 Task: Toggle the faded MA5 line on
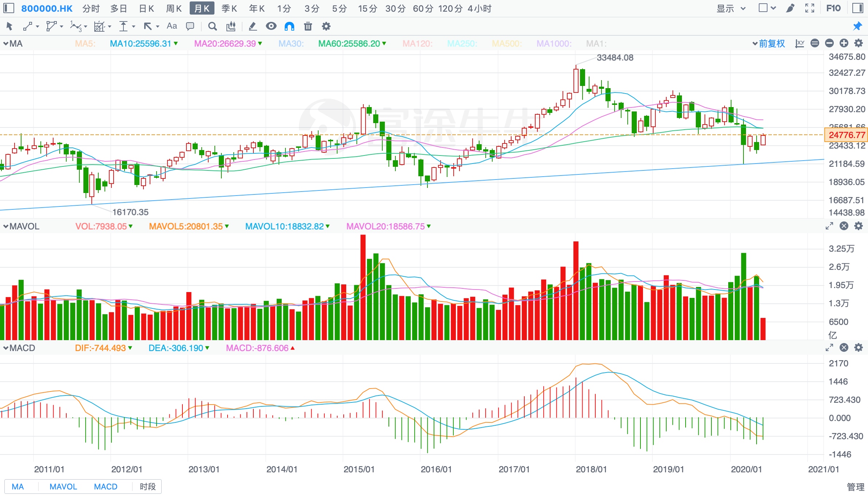click(x=85, y=43)
